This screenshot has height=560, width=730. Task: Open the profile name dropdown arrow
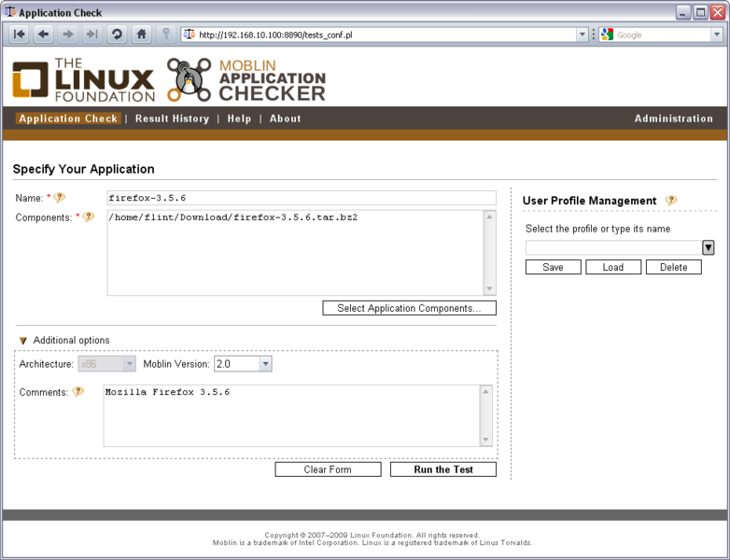pyautogui.click(x=709, y=247)
